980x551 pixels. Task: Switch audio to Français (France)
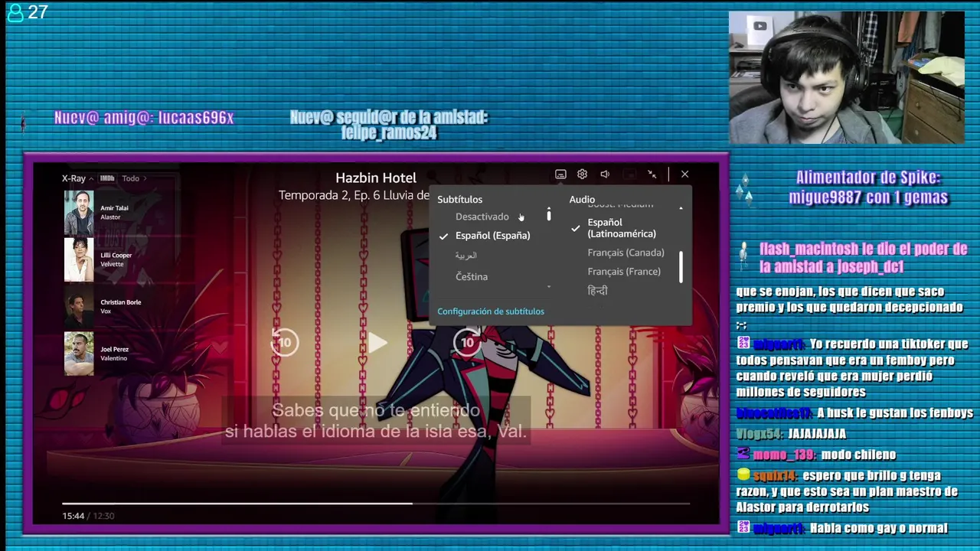[x=624, y=272]
